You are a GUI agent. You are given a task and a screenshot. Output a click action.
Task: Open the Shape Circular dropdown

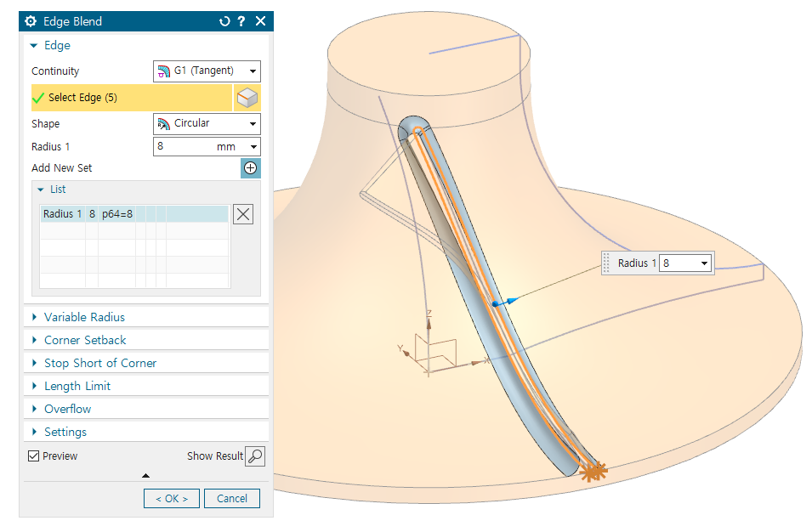point(207,124)
